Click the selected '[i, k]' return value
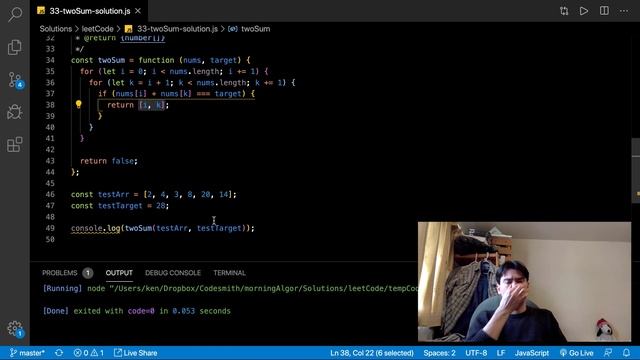 coord(151,105)
